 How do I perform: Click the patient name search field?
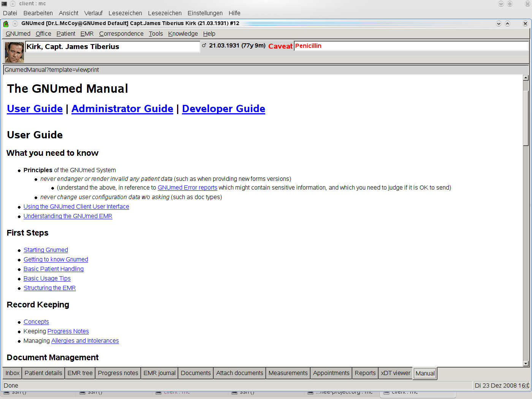[x=112, y=47]
